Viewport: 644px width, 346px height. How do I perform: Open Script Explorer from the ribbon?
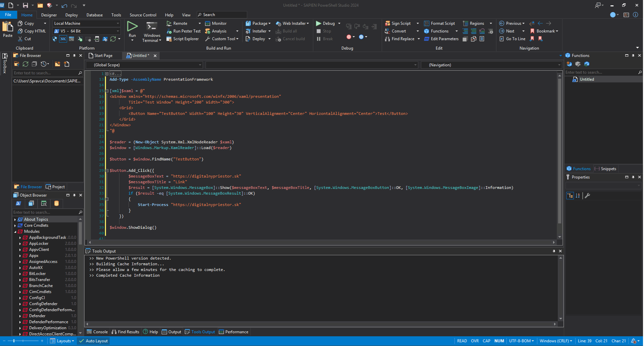pos(185,39)
